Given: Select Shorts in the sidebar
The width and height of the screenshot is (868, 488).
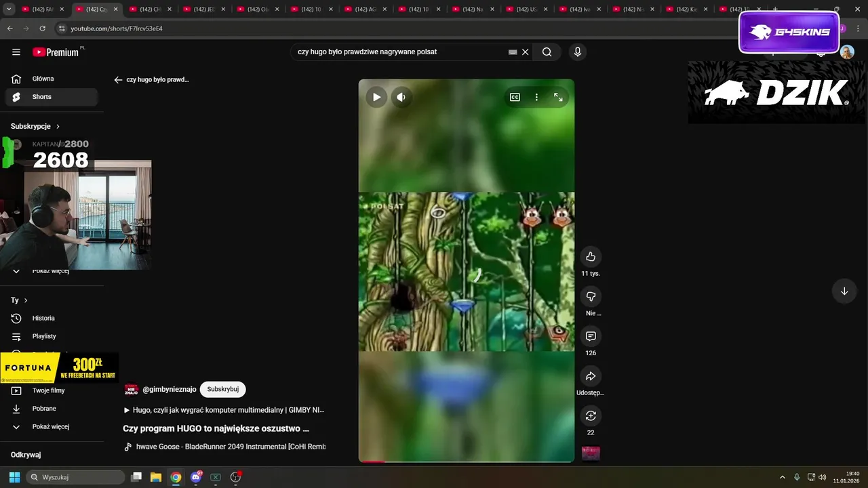Looking at the screenshot, I should [52, 97].
